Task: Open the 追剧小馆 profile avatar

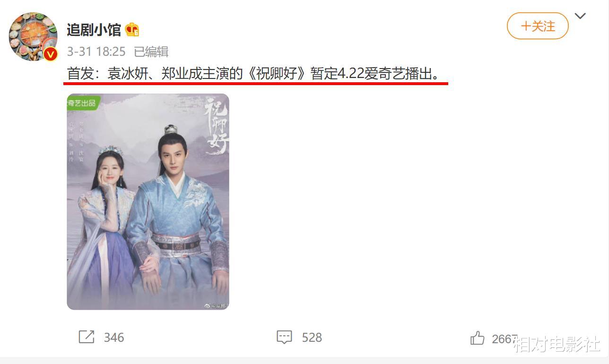Action: (x=33, y=36)
